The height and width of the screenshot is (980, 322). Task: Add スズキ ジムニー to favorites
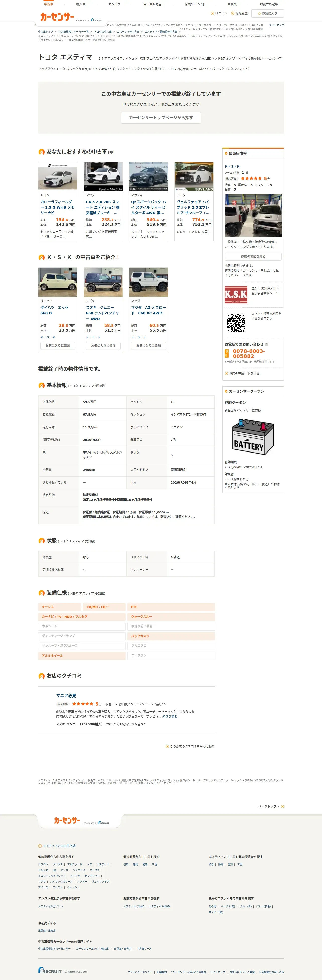(x=103, y=346)
